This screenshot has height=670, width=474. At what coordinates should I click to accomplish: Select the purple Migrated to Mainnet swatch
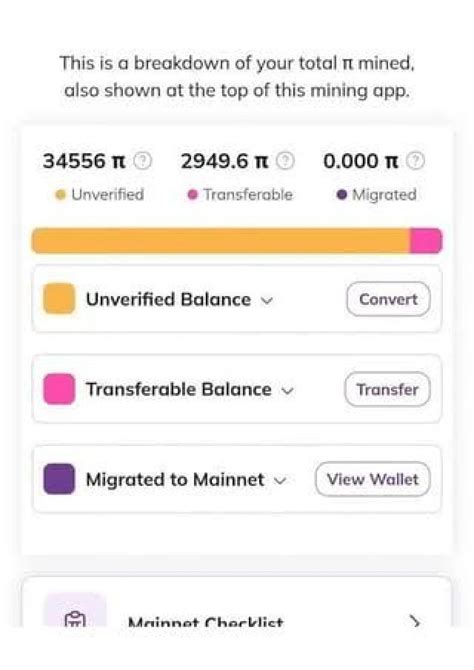pyautogui.click(x=59, y=479)
